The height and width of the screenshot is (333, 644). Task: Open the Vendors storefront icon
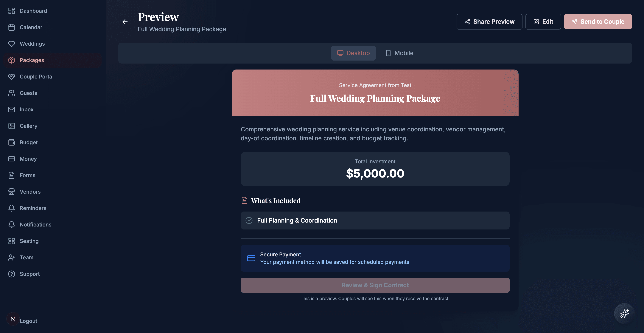(12, 191)
